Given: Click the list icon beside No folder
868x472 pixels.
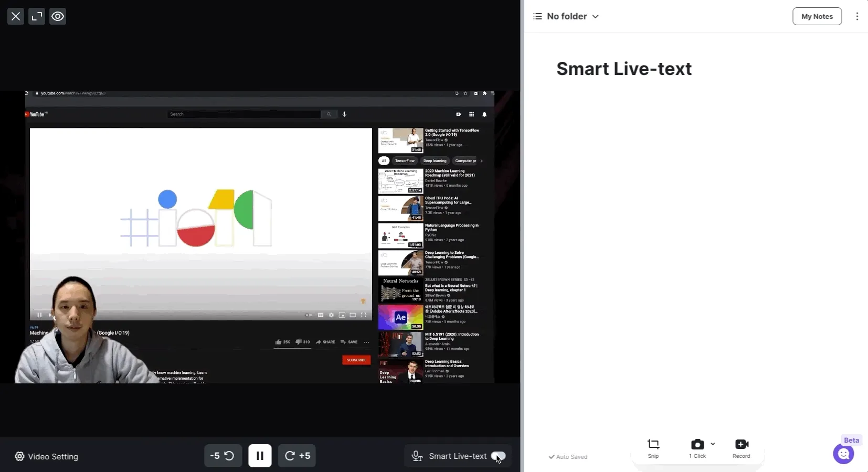Looking at the screenshot, I should [537, 16].
